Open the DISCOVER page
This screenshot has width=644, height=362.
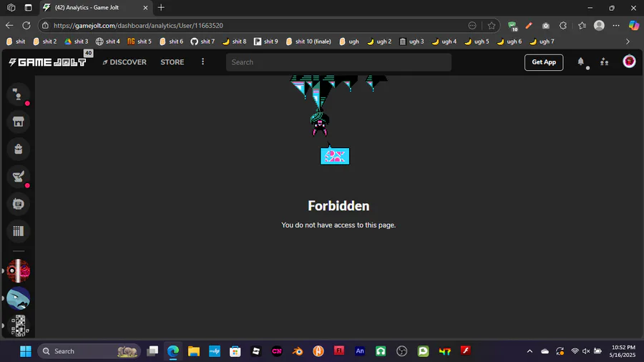pyautogui.click(x=125, y=62)
